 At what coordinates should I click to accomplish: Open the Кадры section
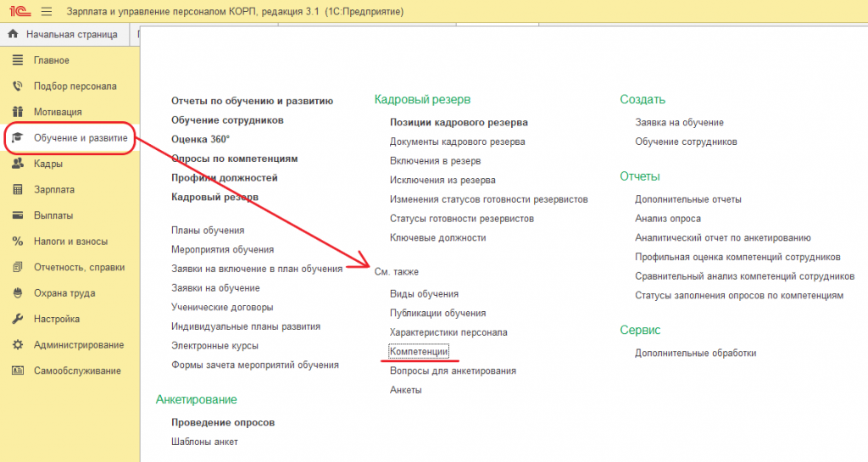coord(48,164)
